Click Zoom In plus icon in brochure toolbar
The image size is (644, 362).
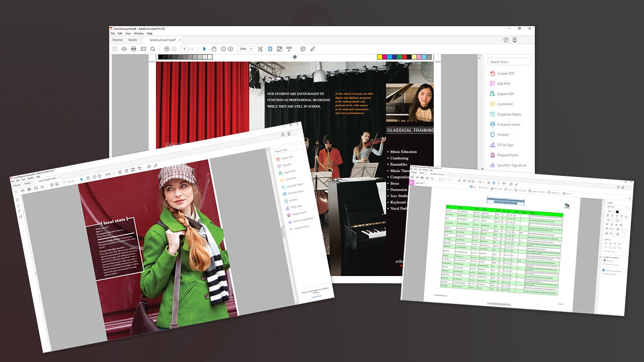[230, 49]
